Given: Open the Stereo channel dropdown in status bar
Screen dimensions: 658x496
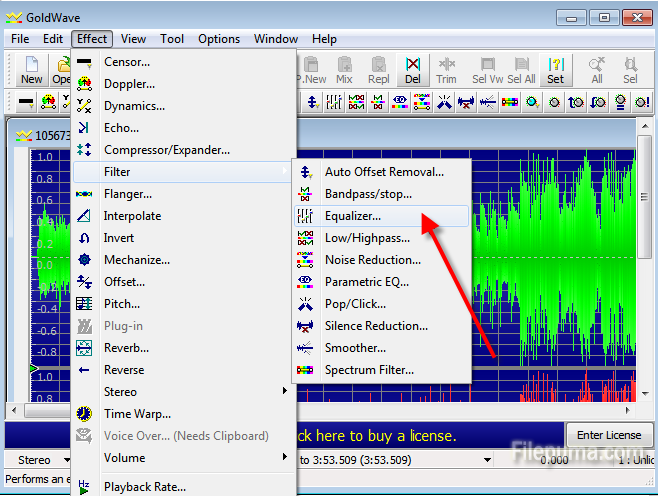Looking at the screenshot, I should tap(42, 460).
